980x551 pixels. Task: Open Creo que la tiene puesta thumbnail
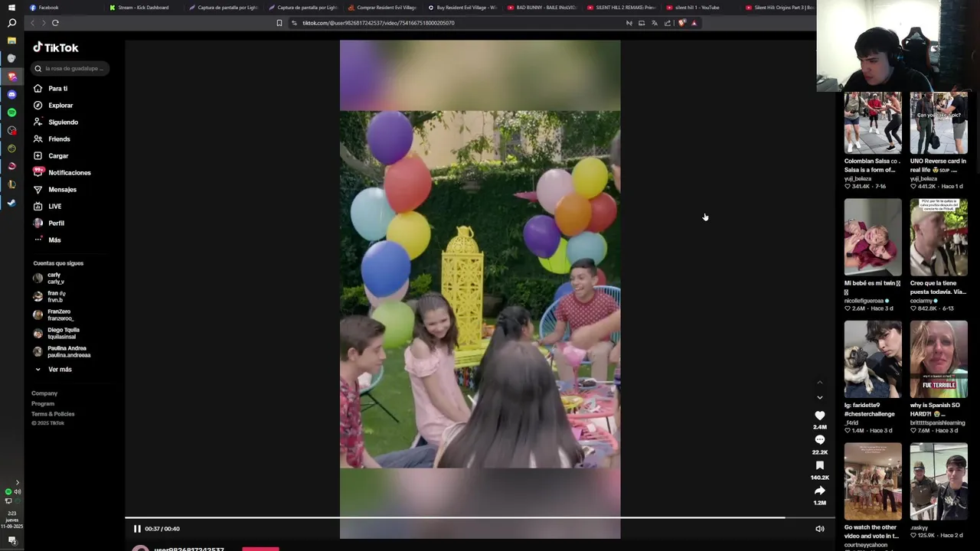939,237
